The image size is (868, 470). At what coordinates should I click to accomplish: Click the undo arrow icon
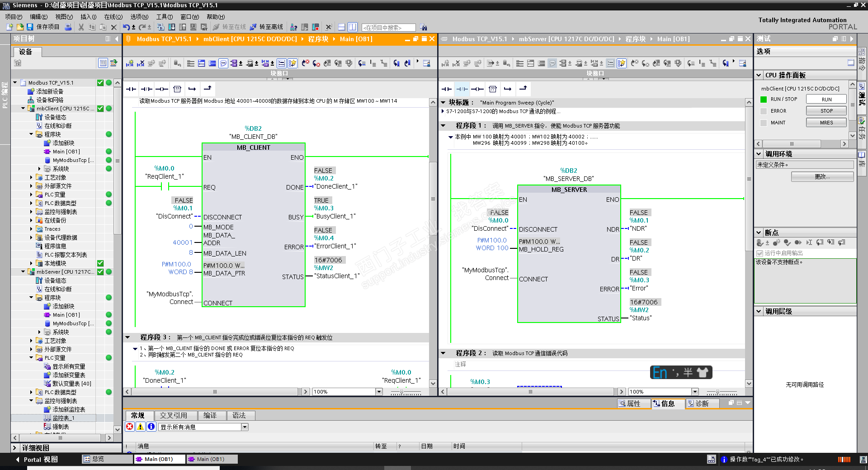click(x=126, y=27)
